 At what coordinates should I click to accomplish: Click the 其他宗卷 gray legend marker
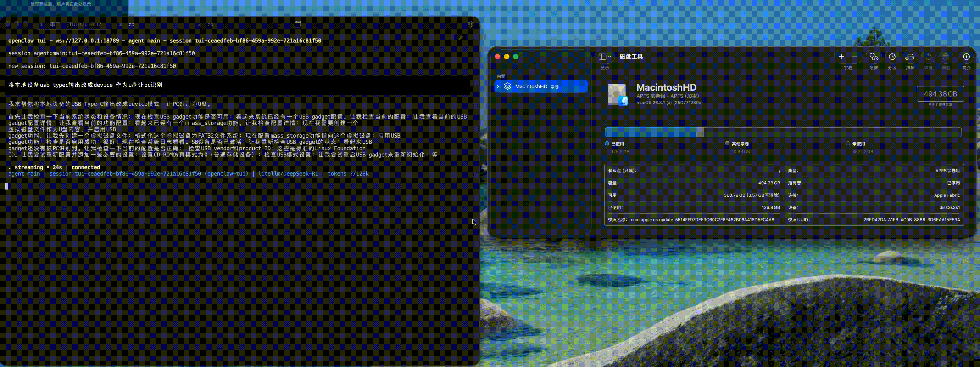(727, 143)
